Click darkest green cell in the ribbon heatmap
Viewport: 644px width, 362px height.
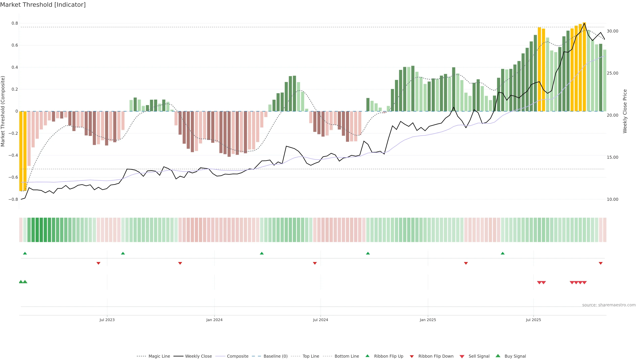[37, 230]
